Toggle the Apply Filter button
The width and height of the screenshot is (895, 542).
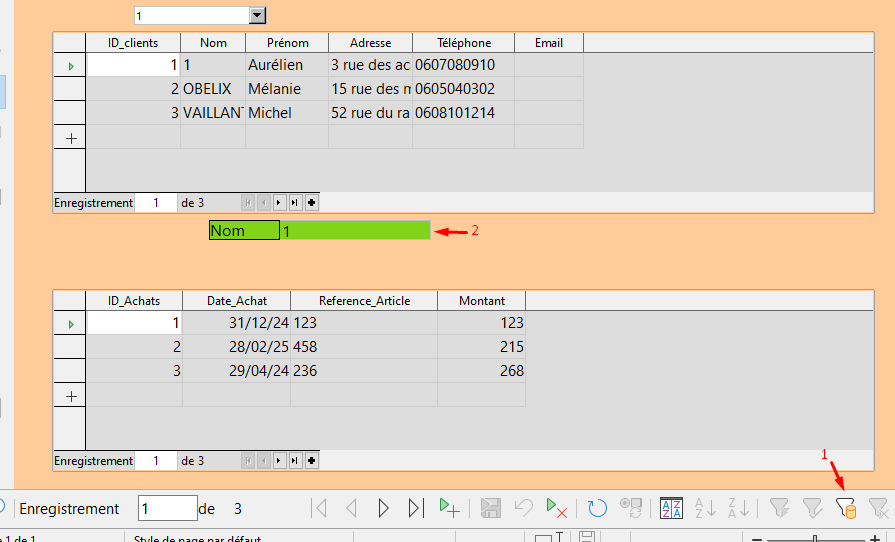coord(813,508)
